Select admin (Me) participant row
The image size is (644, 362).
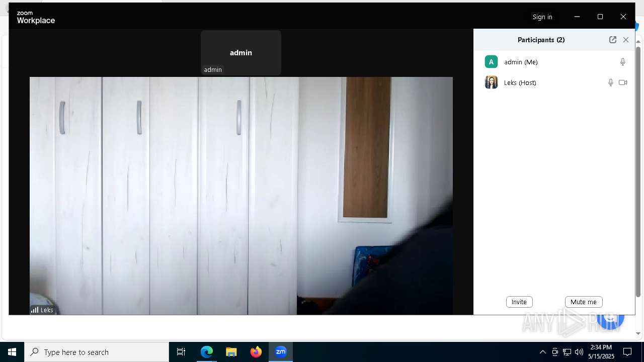click(554, 62)
